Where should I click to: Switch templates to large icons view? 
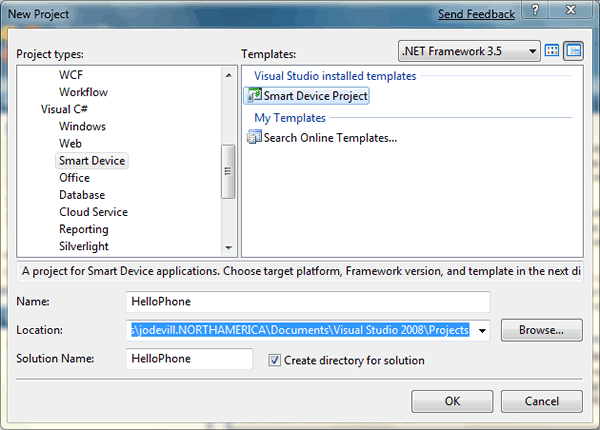click(552, 51)
